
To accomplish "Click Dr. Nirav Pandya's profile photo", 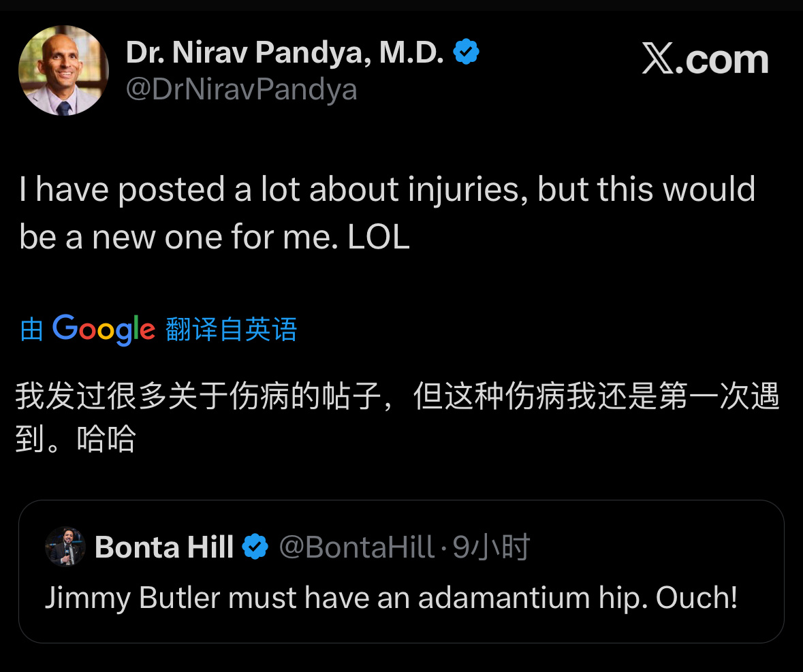I will coord(63,71).
